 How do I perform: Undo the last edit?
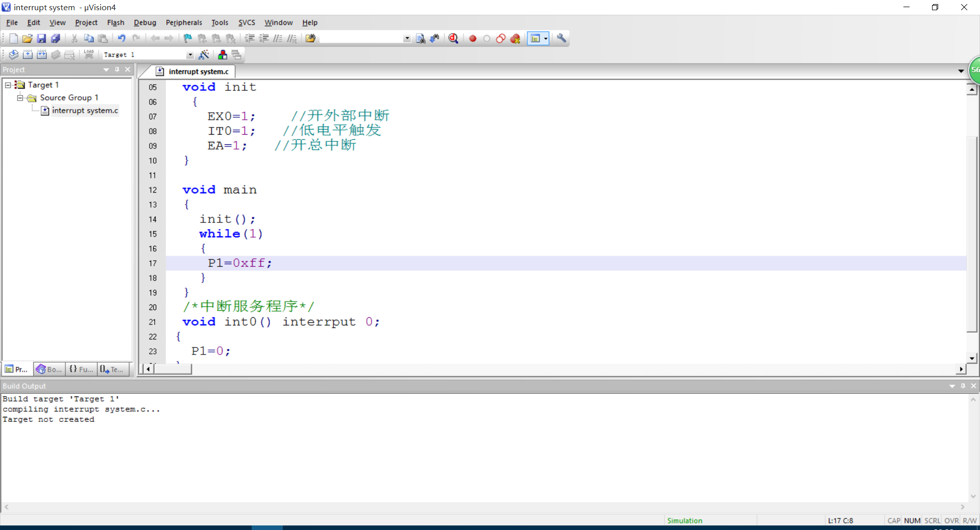click(x=121, y=38)
